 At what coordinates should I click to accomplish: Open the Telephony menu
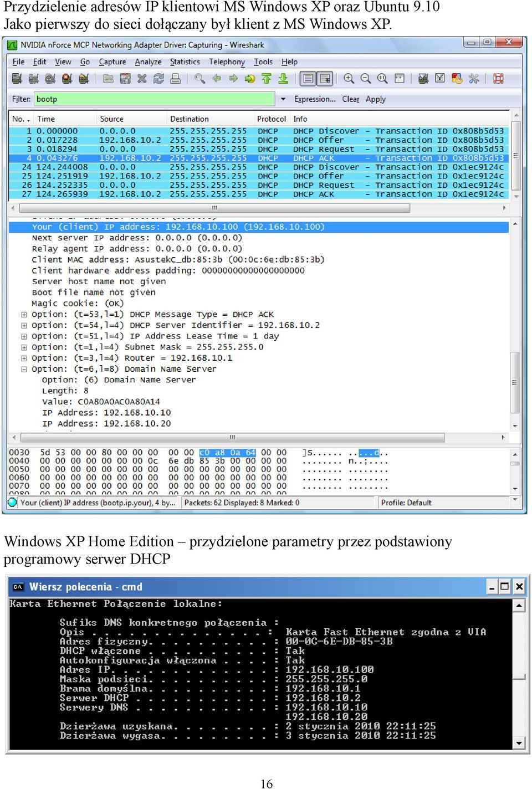click(227, 62)
